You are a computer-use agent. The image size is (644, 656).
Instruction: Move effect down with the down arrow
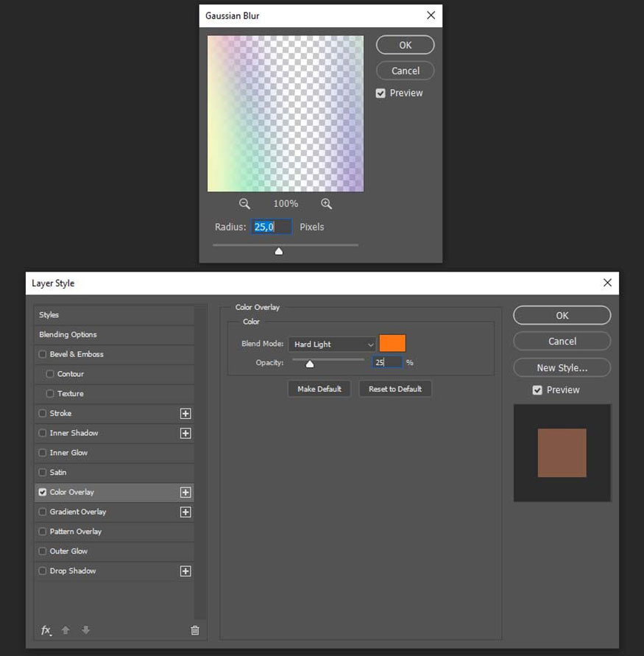tap(85, 629)
